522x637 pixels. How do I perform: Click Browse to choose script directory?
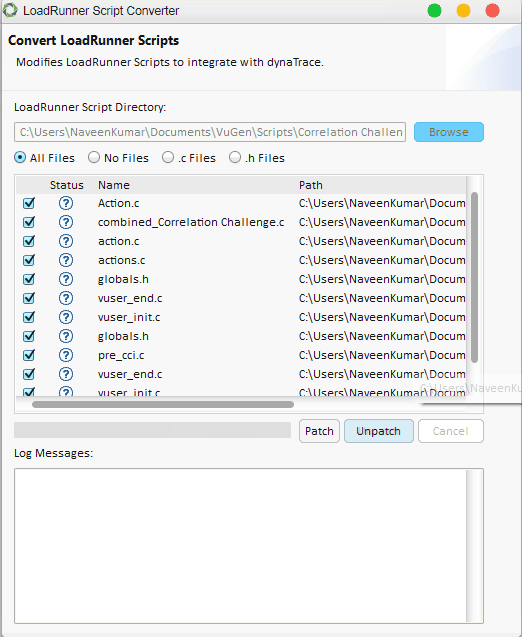(448, 132)
